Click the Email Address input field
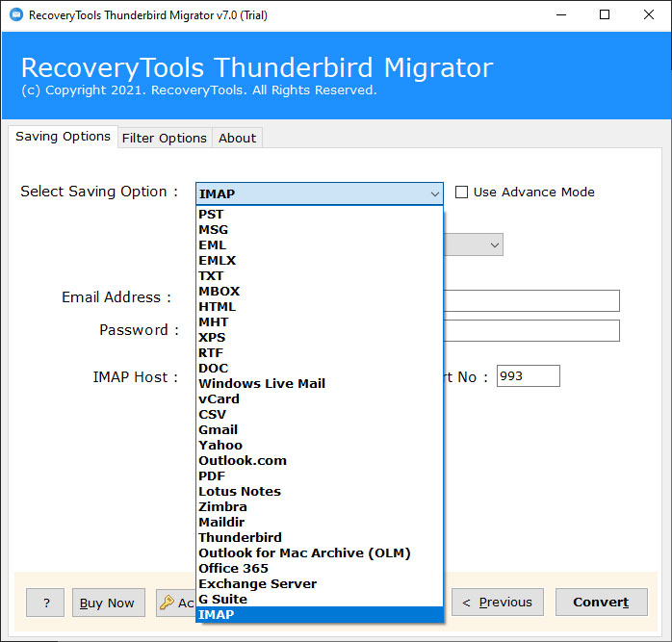This screenshot has width=672, height=642. tap(531, 301)
